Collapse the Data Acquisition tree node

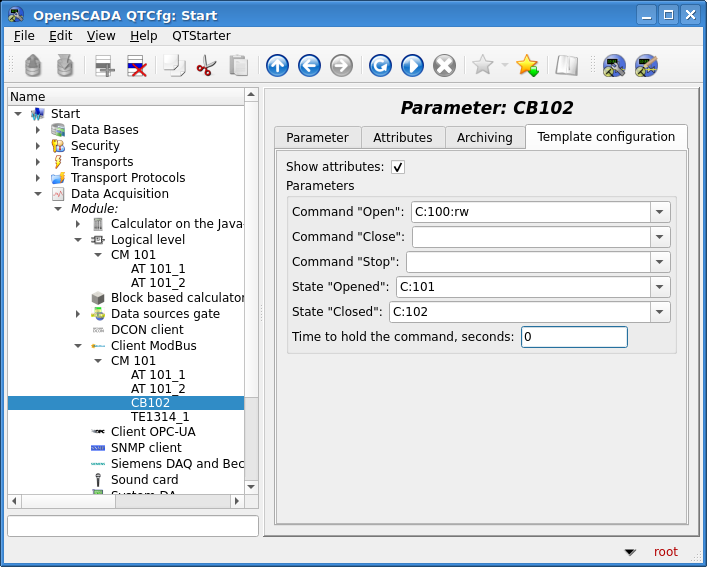point(38,194)
